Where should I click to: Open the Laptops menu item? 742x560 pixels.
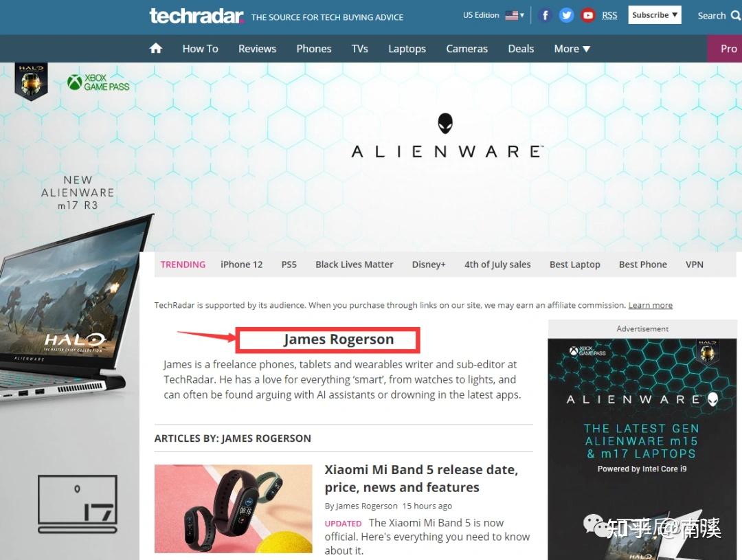click(407, 49)
